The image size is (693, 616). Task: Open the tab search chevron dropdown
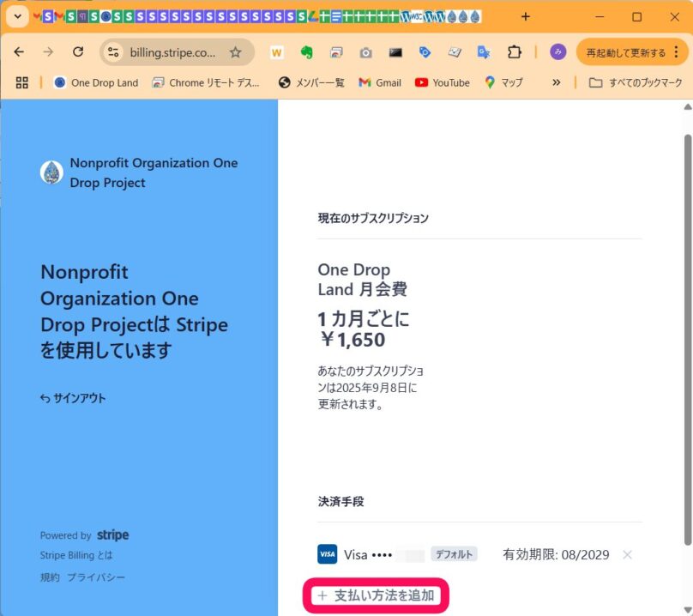click(18, 17)
